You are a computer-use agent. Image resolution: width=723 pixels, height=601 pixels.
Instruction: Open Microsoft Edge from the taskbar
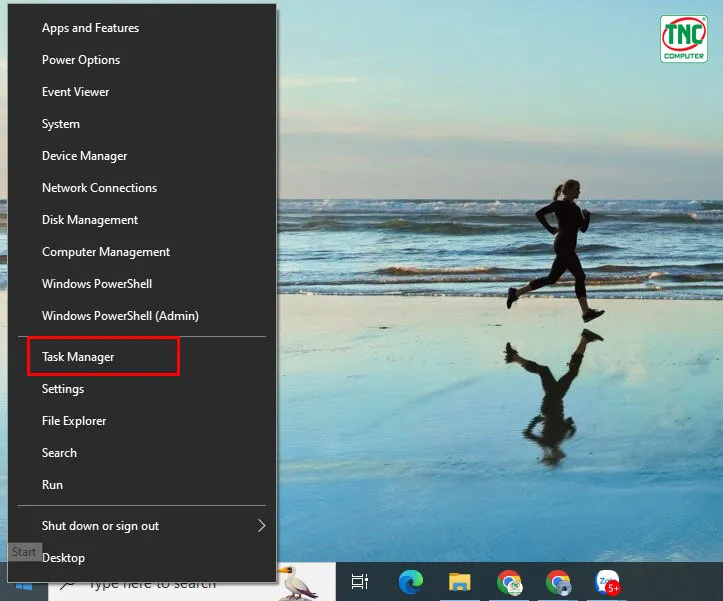(410, 582)
